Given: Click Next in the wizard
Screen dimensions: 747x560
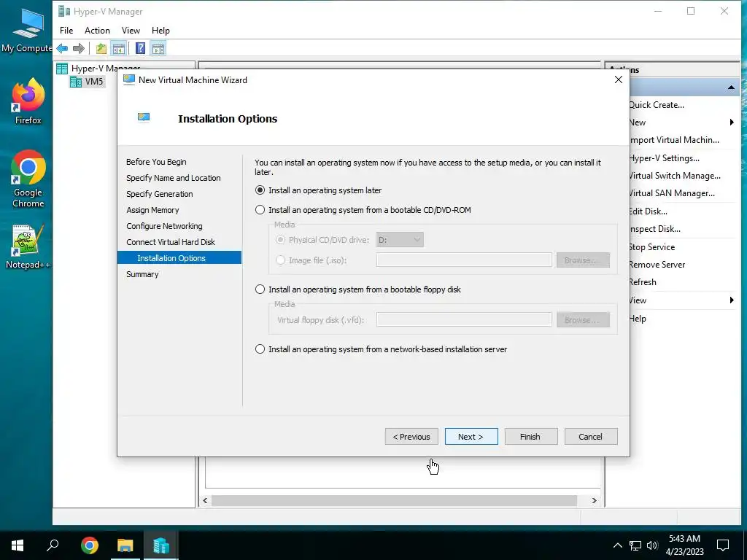Looking at the screenshot, I should [x=471, y=436].
